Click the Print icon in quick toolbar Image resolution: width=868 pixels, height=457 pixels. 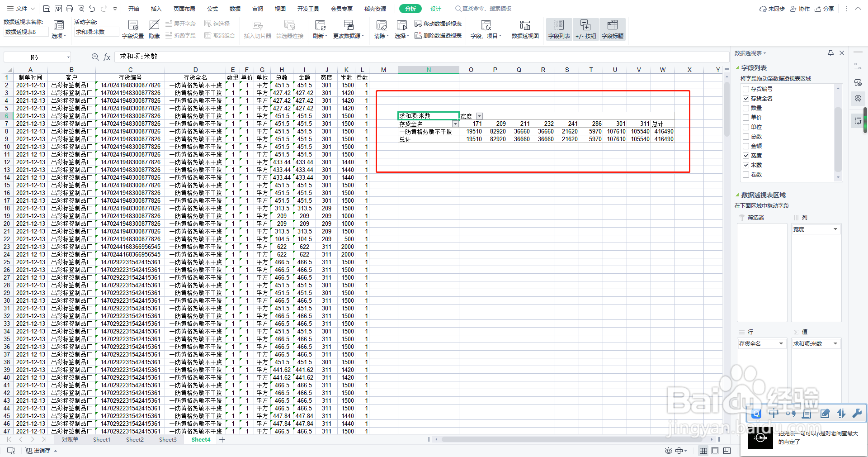tap(69, 9)
